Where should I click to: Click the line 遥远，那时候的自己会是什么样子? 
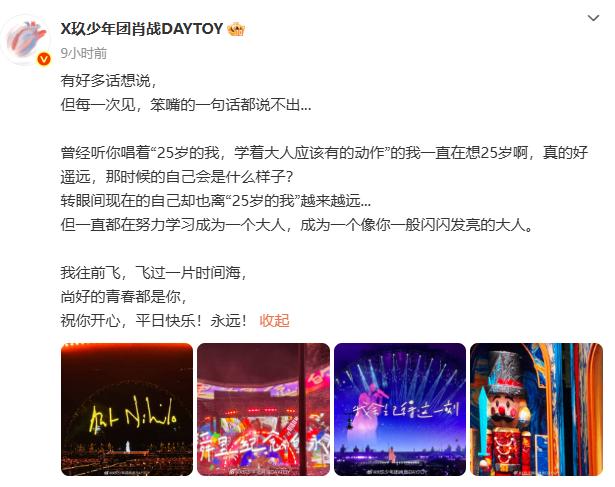[177, 177]
